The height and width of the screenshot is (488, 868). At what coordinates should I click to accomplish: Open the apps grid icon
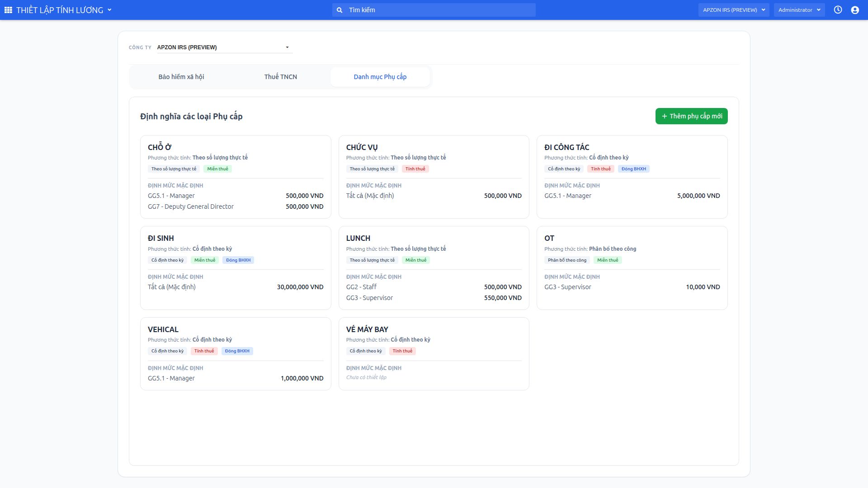(8, 10)
